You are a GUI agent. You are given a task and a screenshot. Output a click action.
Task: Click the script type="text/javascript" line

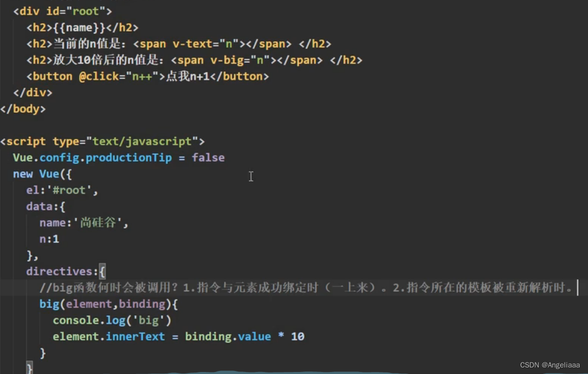(x=102, y=142)
